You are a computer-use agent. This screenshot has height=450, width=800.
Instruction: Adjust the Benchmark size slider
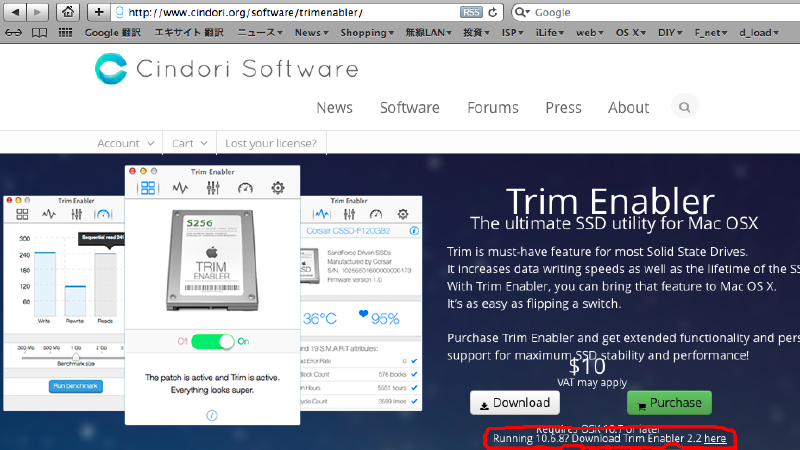tap(76, 356)
